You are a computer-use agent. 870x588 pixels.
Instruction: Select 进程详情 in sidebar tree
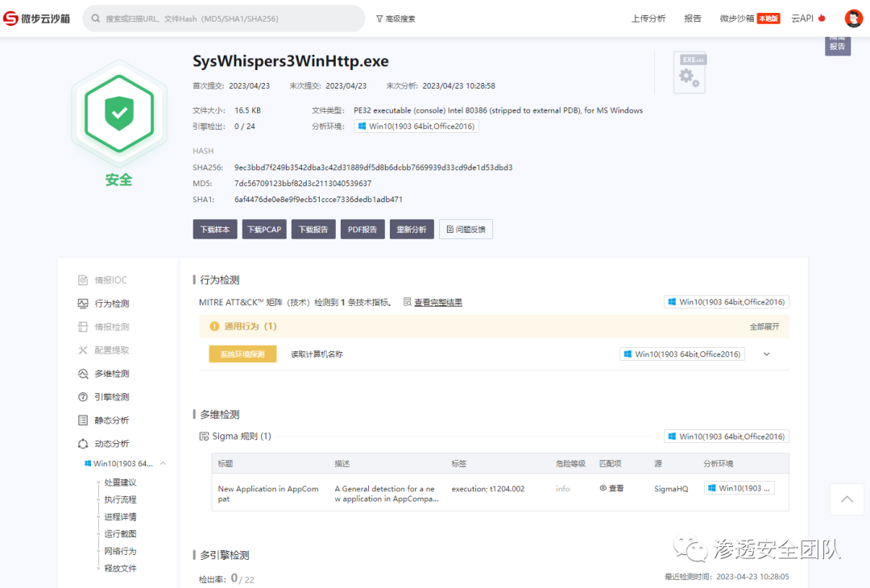120,516
